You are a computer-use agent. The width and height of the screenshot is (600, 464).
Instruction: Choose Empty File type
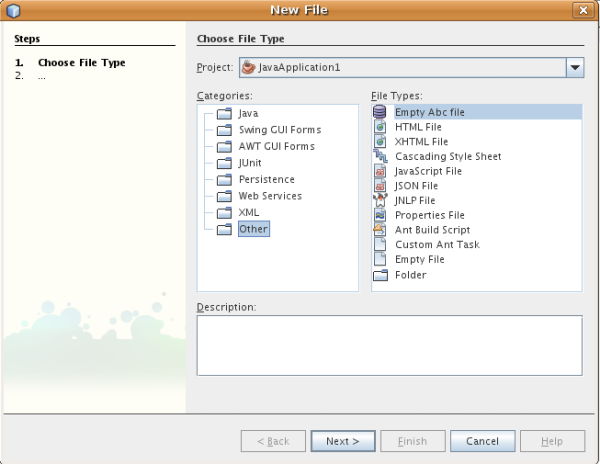click(x=419, y=259)
